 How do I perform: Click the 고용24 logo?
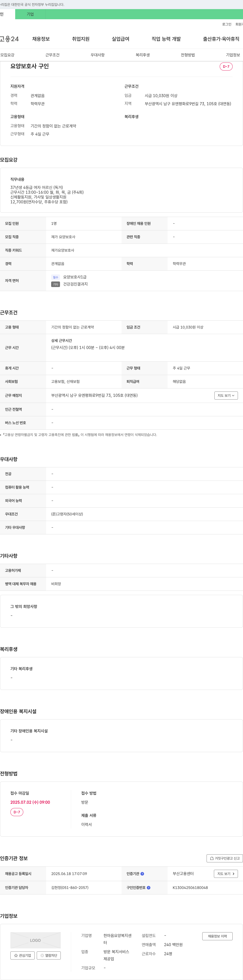click(9, 39)
